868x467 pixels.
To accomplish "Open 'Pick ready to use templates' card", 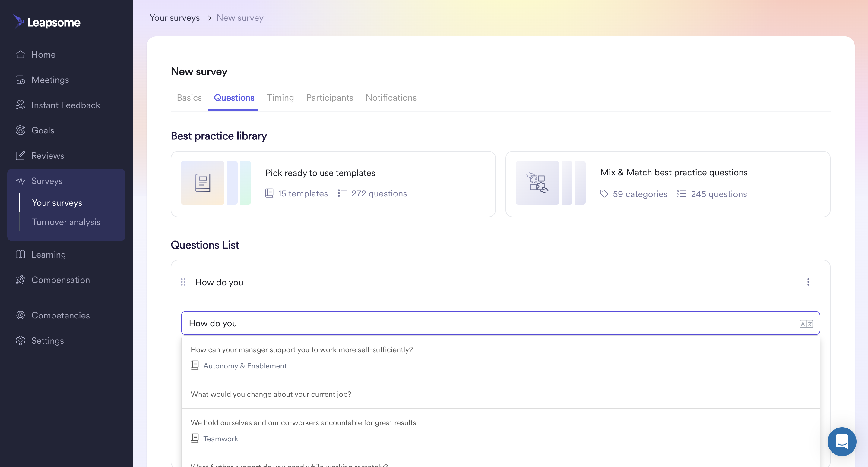I will pyautogui.click(x=333, y=184).
